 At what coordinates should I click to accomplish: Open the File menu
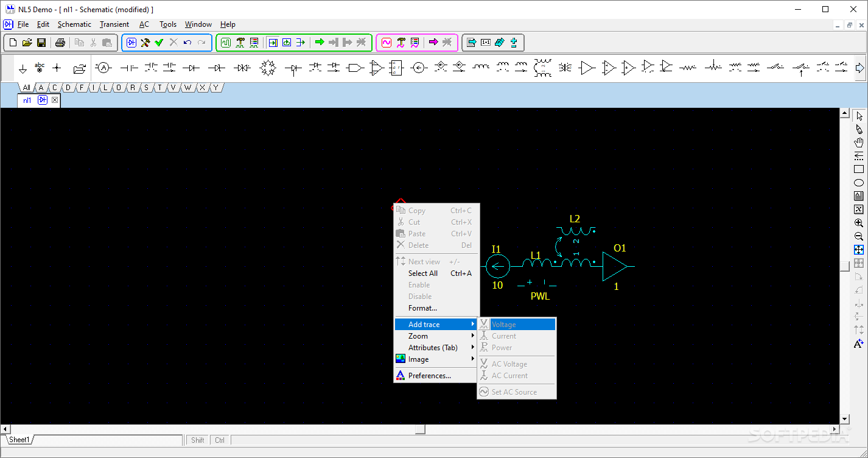[23, 24]
